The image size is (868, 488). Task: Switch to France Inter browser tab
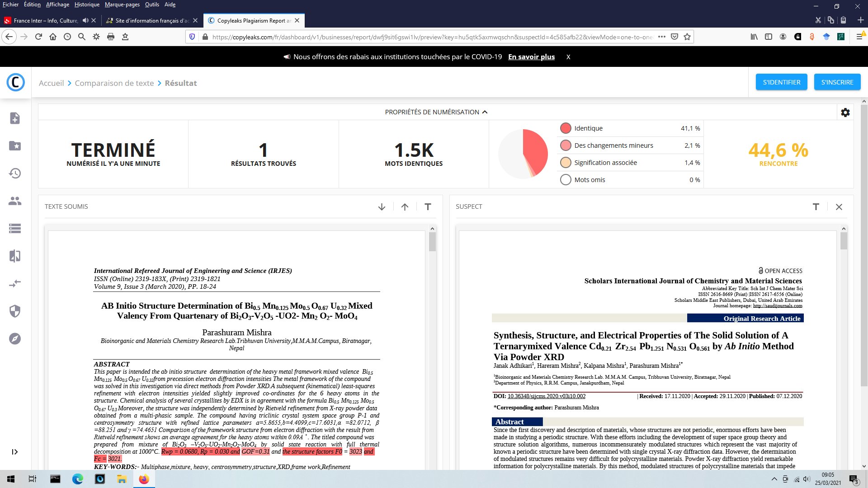(x=45, y=20)
